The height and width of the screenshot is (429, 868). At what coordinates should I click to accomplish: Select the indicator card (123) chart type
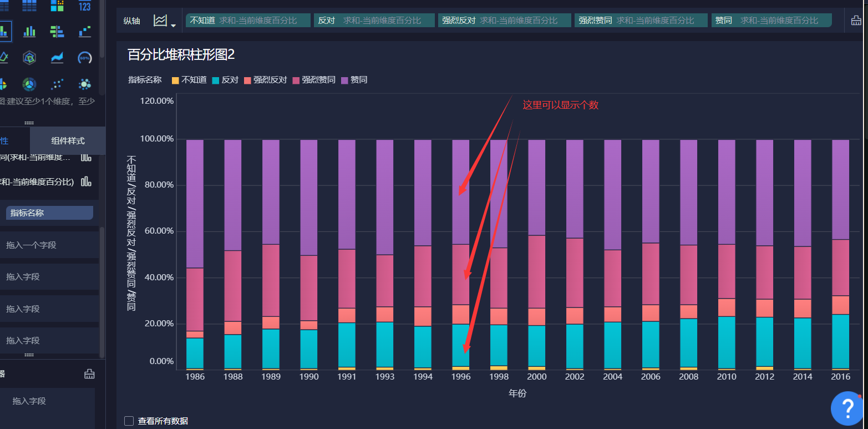pos(84,6)
